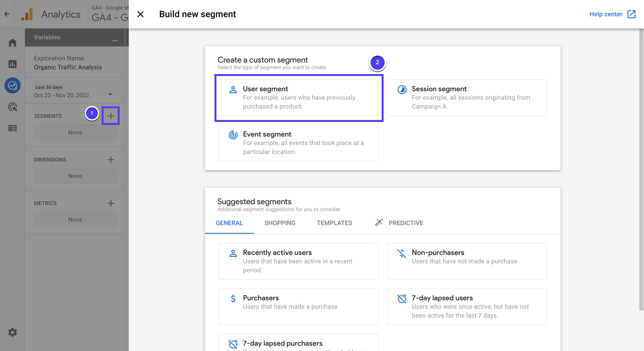Switch to the PREDICTIVE tab
Screen dimensions: 644x351
point(406,223)
